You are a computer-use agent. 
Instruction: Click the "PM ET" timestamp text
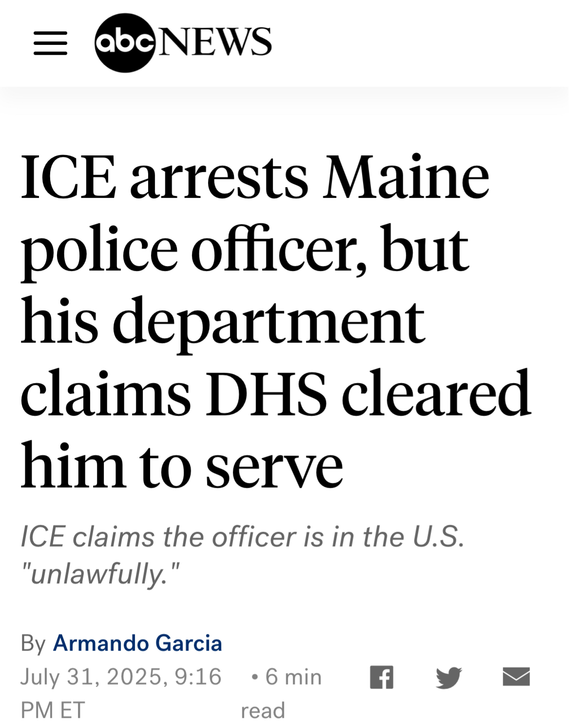pos(53,710)
